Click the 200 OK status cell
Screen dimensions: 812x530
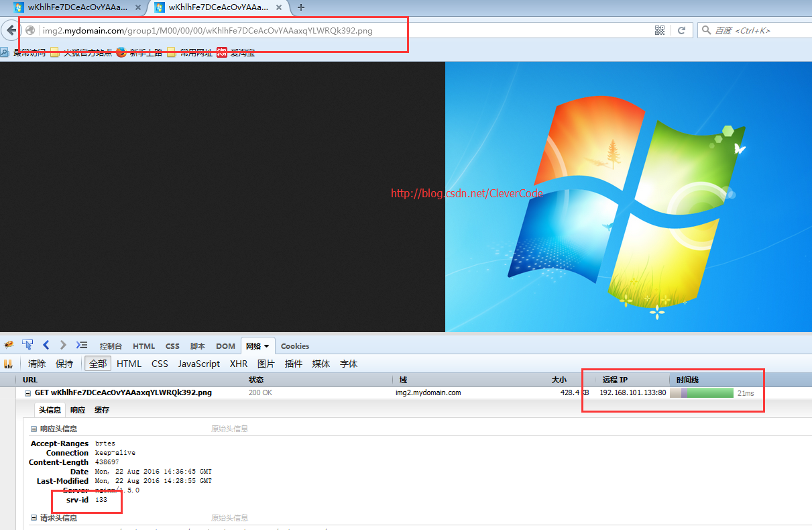pos(260,393)
